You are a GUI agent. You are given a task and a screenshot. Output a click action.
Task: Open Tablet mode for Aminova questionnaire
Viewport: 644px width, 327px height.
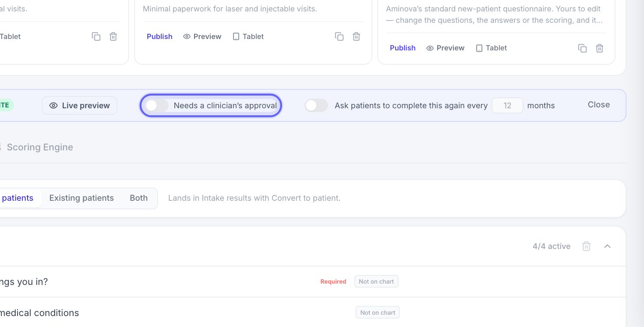[492, 48]
